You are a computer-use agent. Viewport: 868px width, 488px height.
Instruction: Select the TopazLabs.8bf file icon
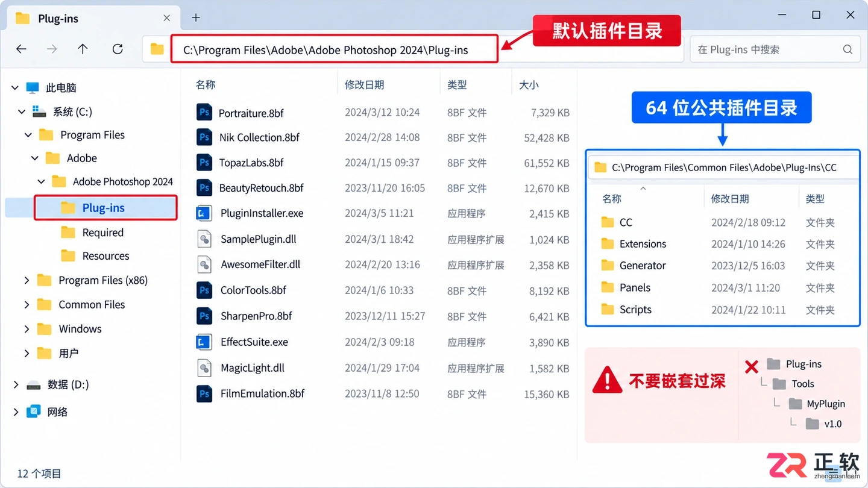[204, 163]
